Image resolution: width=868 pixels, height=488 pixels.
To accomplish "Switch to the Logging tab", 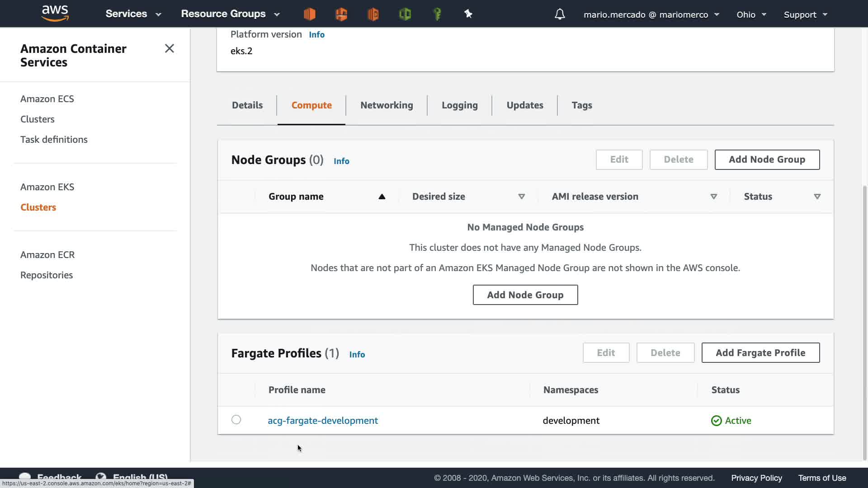I will tap(459, 105).
